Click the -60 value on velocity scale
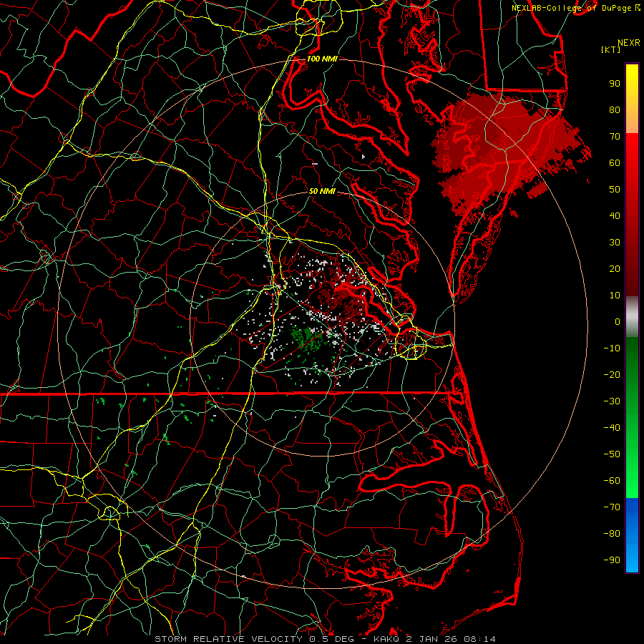Image resolution: width=644 pixels, height=644 pixels. coord(612,481)
